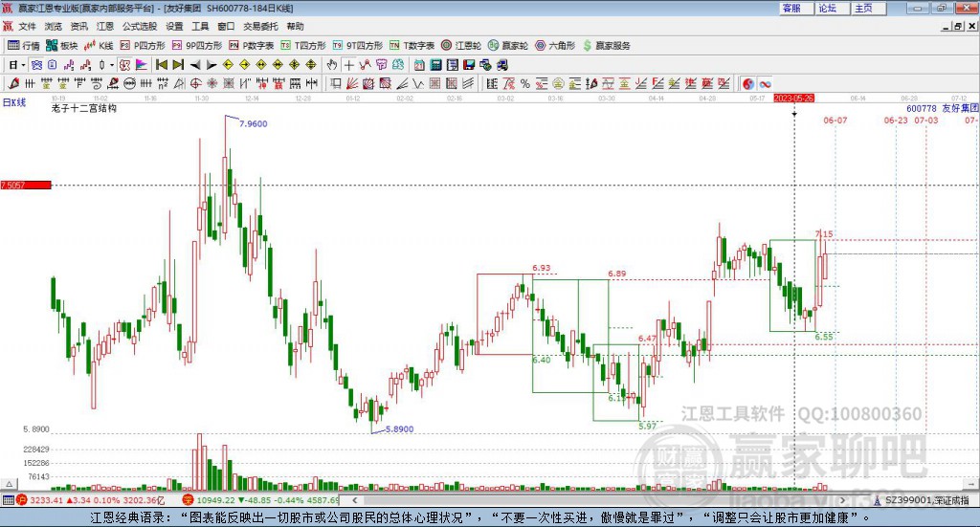This screenshot has height=527, width=980.
Task: Open the P四方形 tool
Action: (143, 46)
